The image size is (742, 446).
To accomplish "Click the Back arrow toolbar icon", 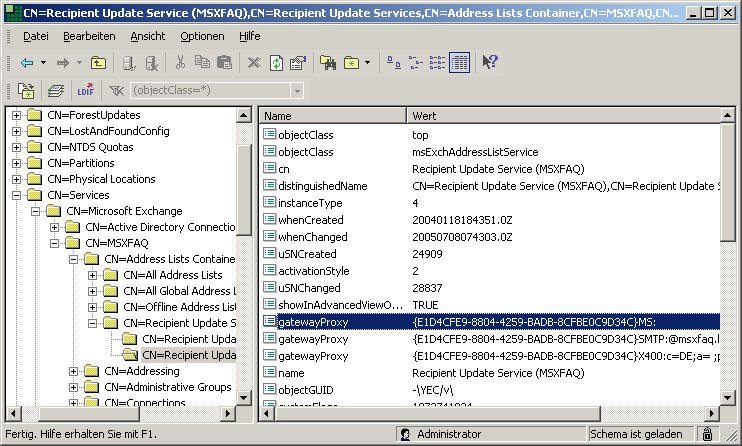I will (x=27, y=62).
